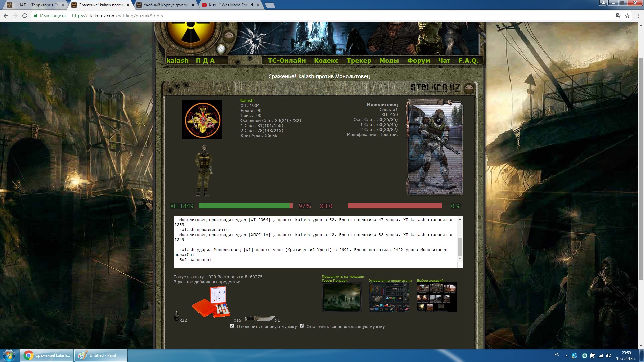Image resolution: width=644 pixels, height=362 pixels.
Task: Show hidden system tray icons arrow
Action: pyautogui.click(x=566, y=356)
